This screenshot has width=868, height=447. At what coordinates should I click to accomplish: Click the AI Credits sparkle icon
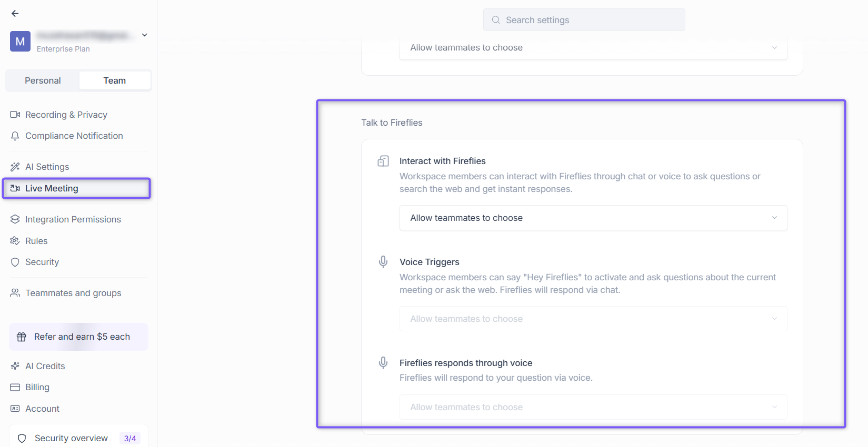point(15,366)
